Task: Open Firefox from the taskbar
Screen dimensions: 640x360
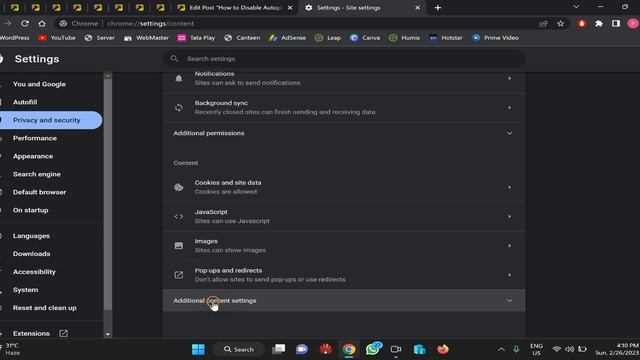Action: [443, 349]
